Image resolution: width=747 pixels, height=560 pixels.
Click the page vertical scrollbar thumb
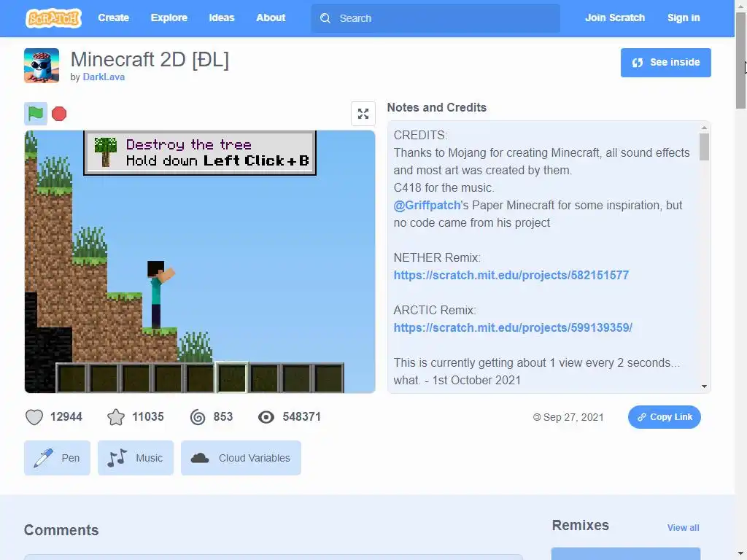pos(740,61)
